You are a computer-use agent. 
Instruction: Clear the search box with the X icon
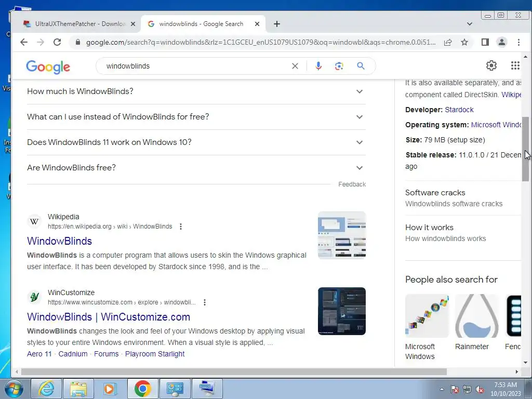coord(295,66)
